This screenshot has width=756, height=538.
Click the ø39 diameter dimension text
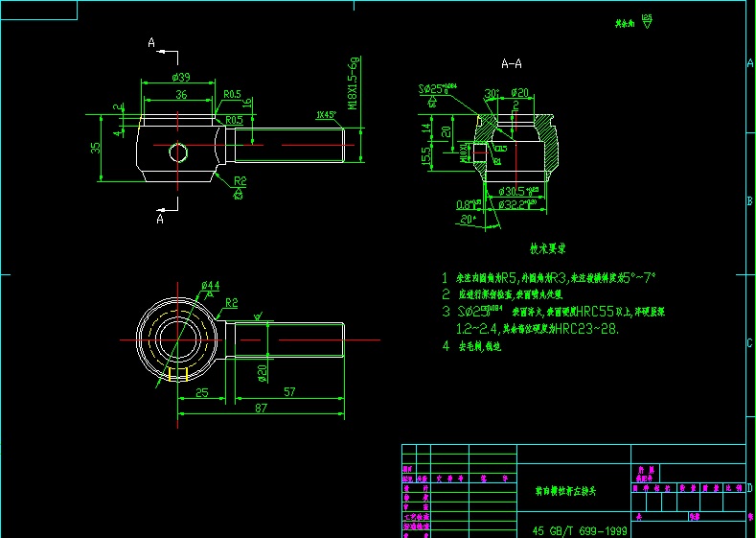(x=181, y=78)
